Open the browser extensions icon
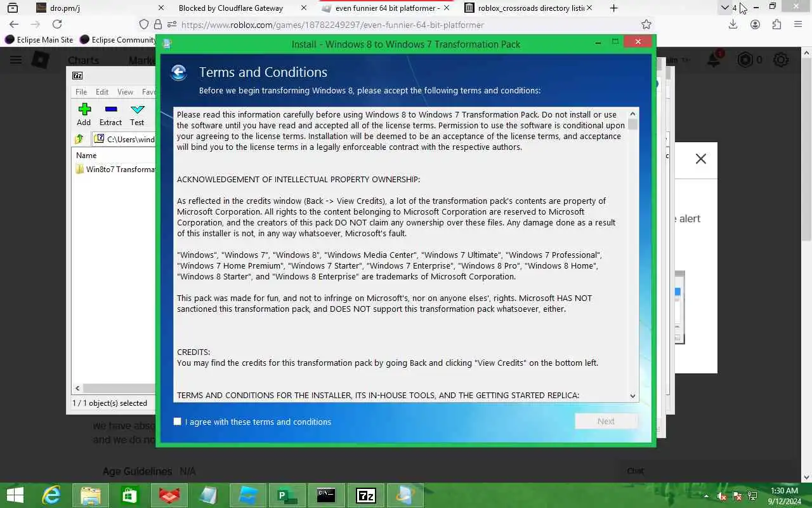The image size is (812, 508). point(776,24)
